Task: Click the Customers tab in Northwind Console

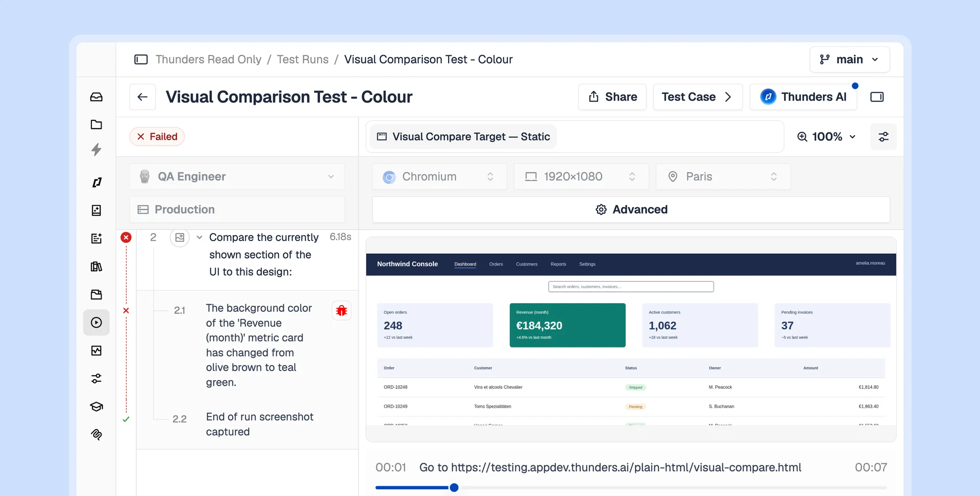Action: click(x=527, y=264)
